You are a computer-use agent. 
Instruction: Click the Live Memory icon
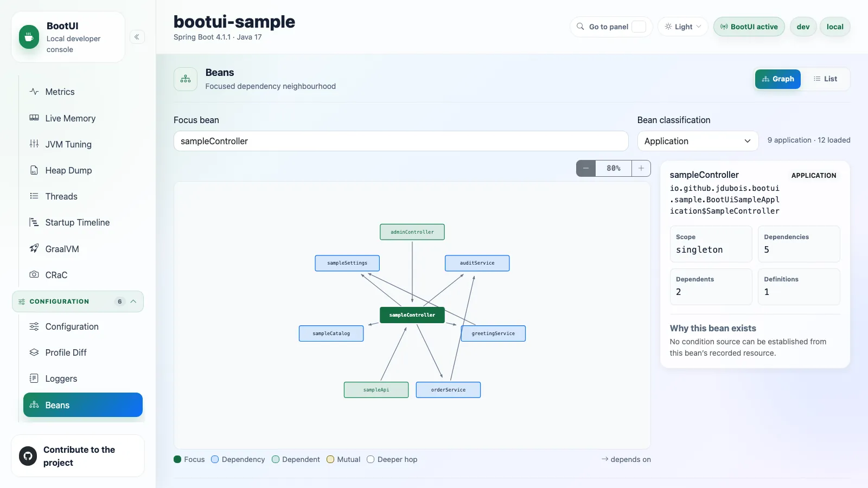34,118
